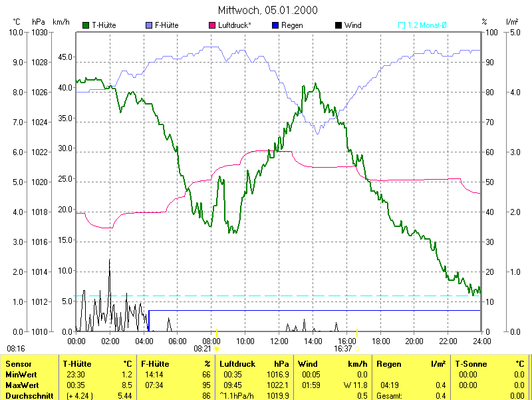This screenshot has height=400, width=532.
Task: Click the T-Sonne column header
Action: tap(472, 364)
